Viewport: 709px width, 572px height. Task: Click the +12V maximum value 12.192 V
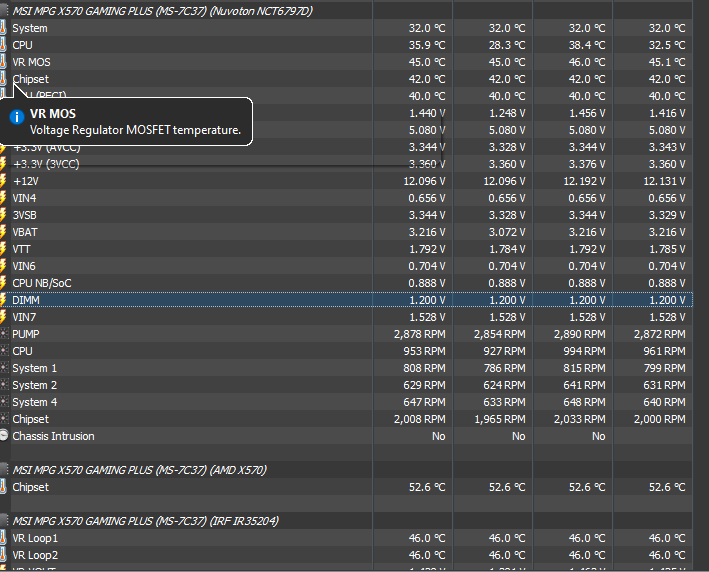(584, 181)
